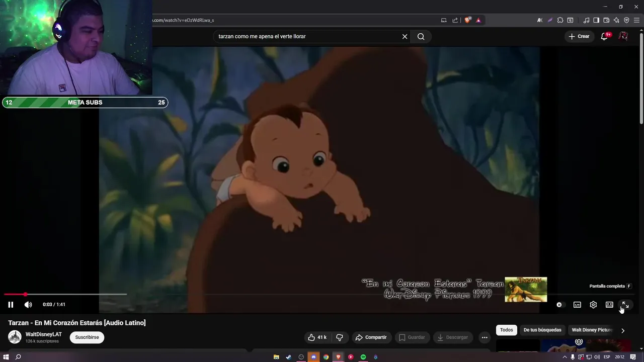Open the Leo AI sparkle icon
Image resolution: width=644 pixels, height=362 pixels.
[616, 20]
